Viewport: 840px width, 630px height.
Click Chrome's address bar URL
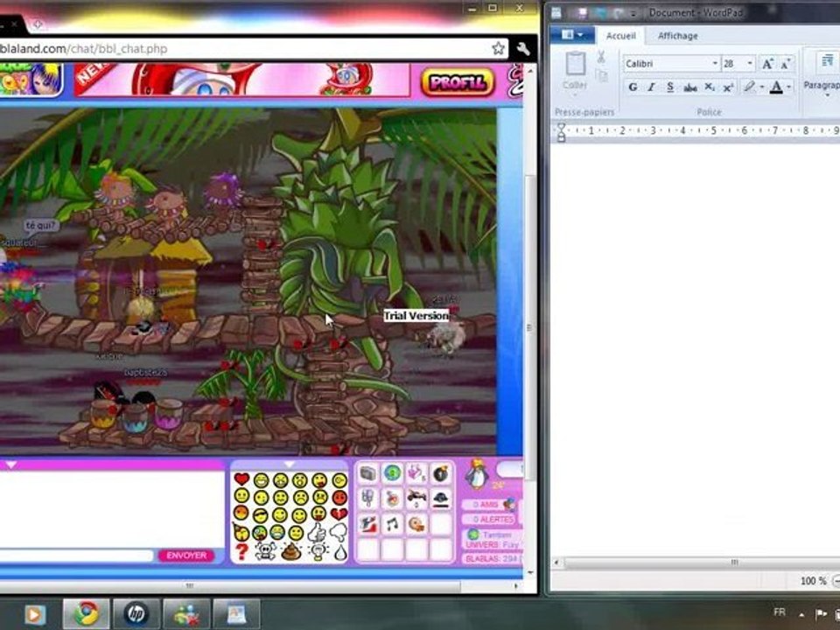tap(84, 49)
